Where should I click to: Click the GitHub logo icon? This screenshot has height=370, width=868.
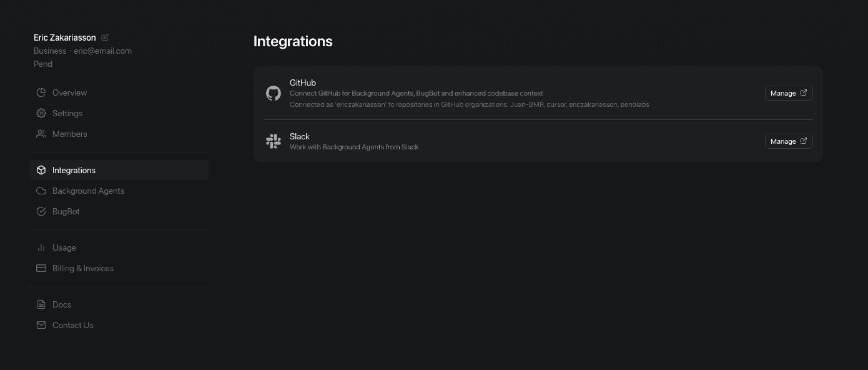coord(273,92)
